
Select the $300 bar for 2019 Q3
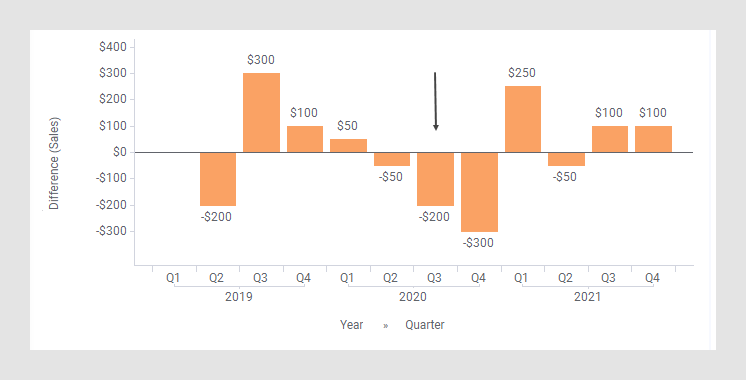coord(261,113)
